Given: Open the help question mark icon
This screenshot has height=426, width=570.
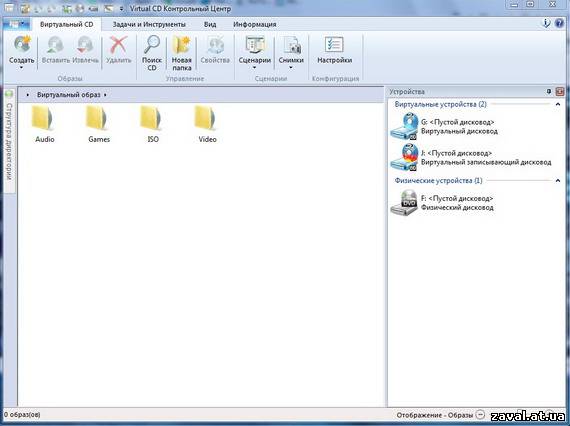Looking at the screenshot, I should tap(559, 24).
